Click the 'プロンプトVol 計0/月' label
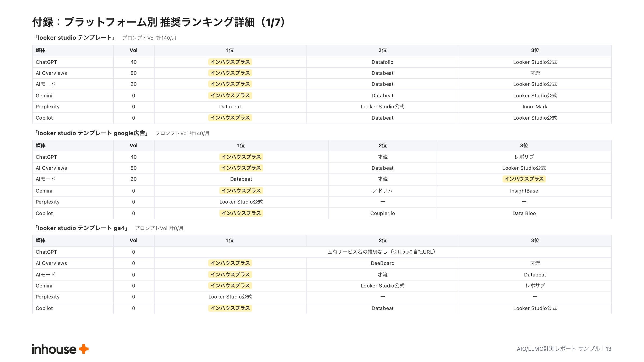Image resolution: width=644 pixels, height=362 pixels. [x=159, y=228]
